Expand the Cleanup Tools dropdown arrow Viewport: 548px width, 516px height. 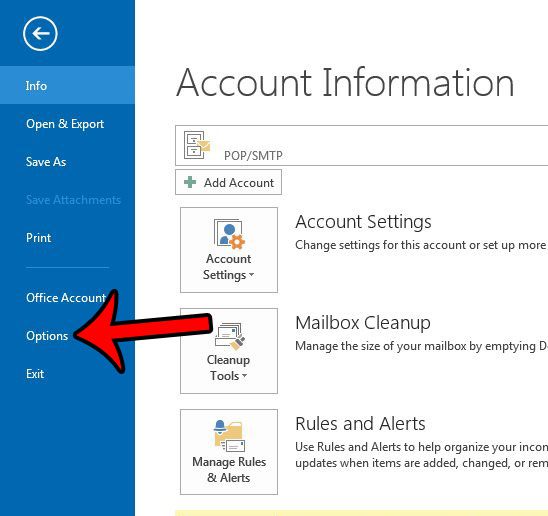(x=244, y=376)
